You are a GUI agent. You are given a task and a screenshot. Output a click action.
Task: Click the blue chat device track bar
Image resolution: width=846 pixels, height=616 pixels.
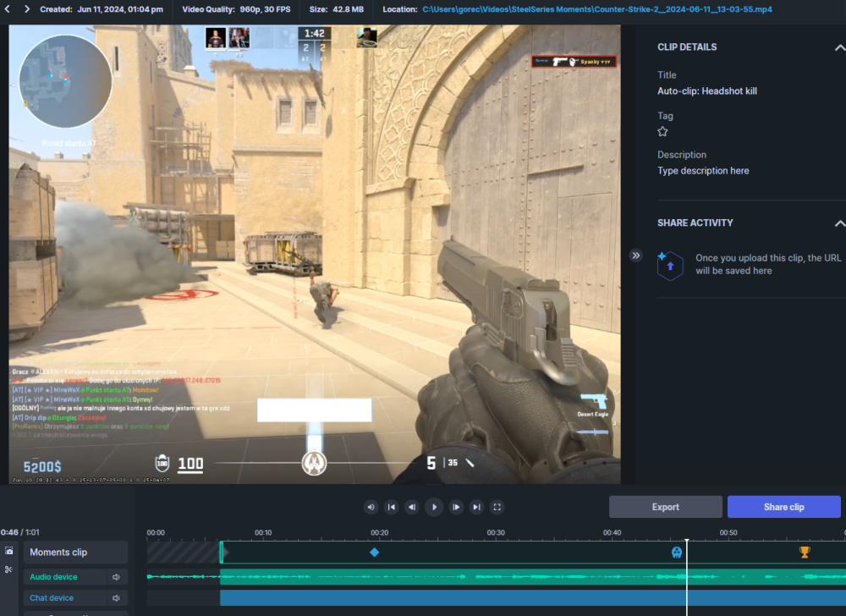tap(533, 598)
